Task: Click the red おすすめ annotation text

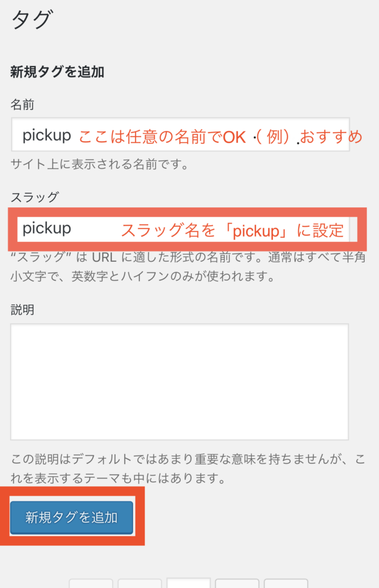Action: click(331, 137)
